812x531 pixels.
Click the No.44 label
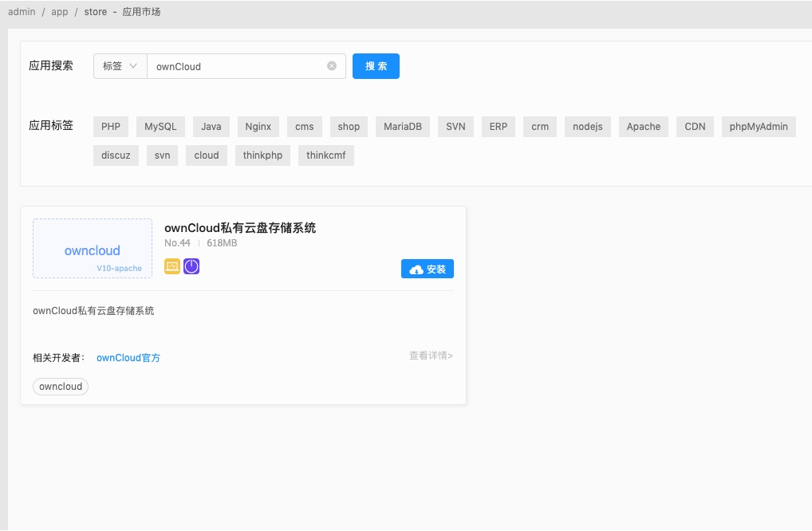click(177, 243)
